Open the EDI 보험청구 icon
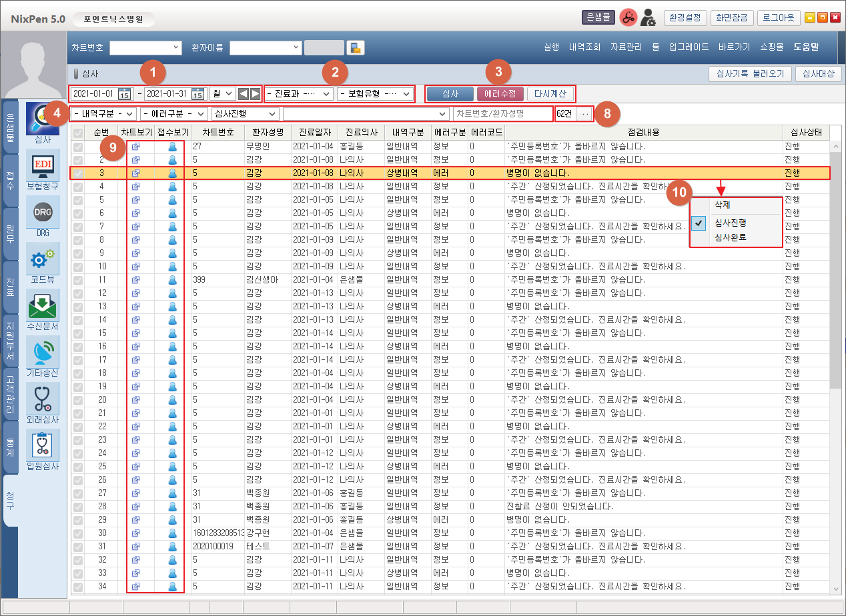Viewport: 846px width, 616px height. 42,165
